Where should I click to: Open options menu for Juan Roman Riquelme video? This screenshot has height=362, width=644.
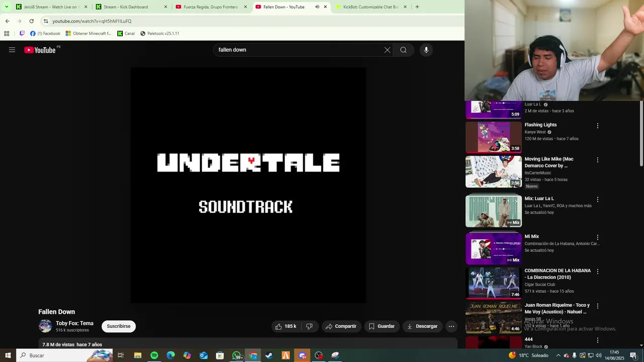(x=598, y=306)
